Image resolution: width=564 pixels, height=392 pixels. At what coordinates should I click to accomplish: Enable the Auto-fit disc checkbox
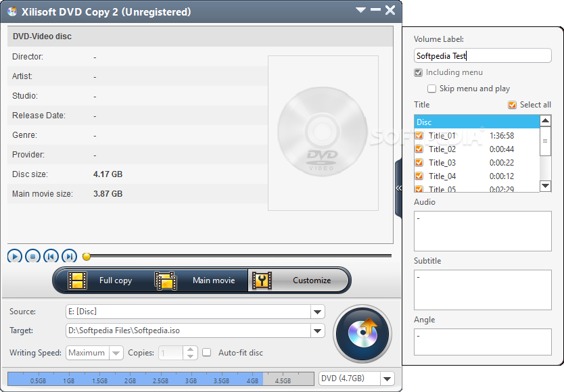[206, 352]
